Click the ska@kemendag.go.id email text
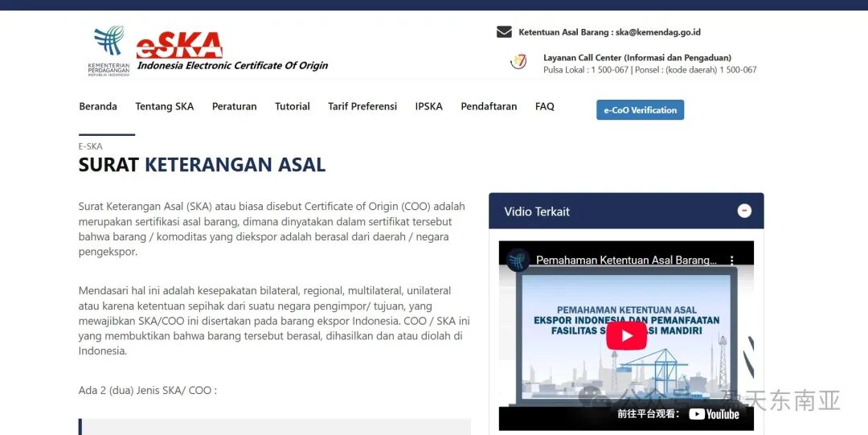 click(658, 32)
